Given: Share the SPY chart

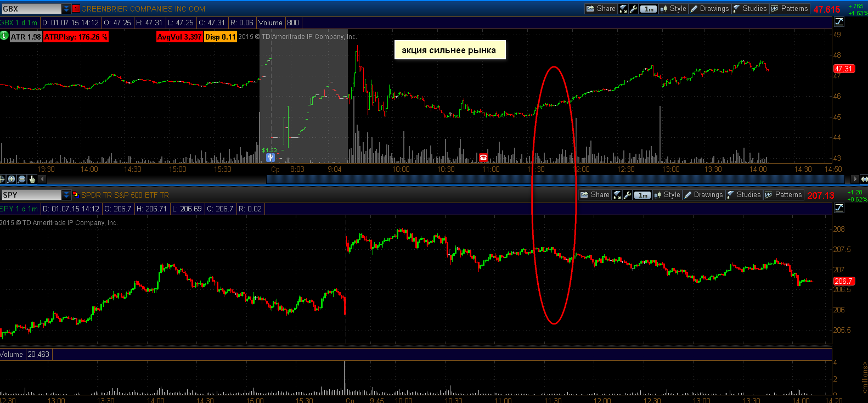Looking at the screenshot, I should 595,195.
